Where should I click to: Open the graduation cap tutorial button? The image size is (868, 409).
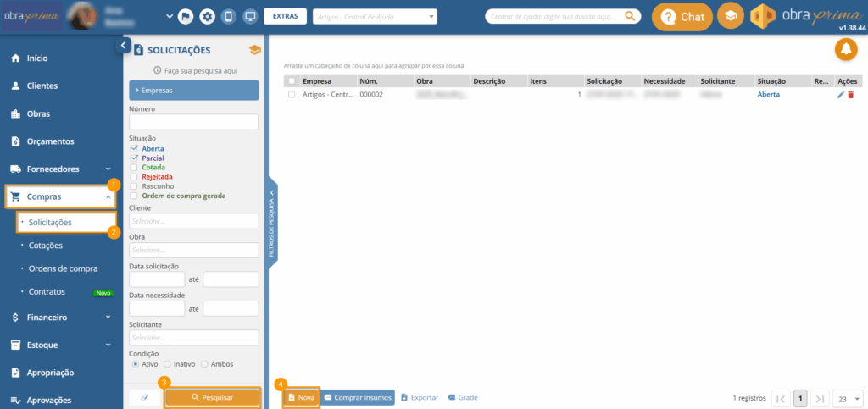(x=728, y=16)
